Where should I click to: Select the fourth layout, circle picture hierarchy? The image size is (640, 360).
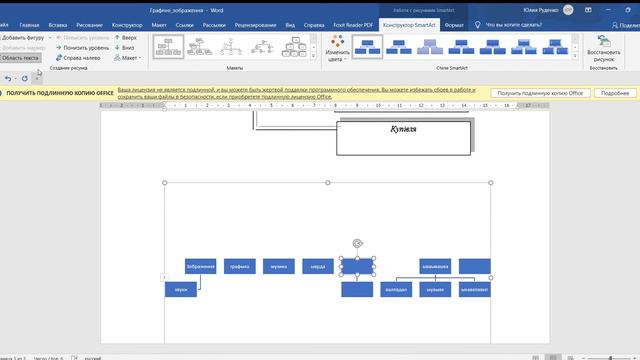pyautogui.click(x=262, y=47)
